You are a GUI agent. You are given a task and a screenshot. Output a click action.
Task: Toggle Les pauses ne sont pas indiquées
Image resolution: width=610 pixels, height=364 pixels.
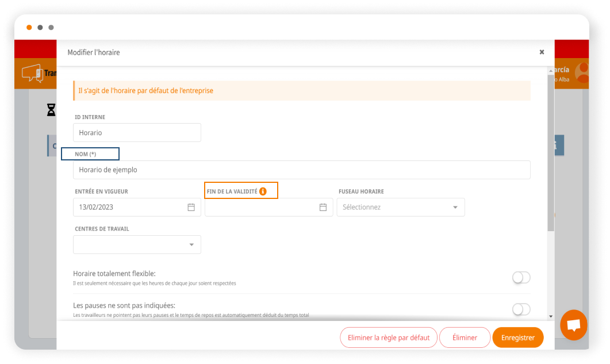coord(521,309)
